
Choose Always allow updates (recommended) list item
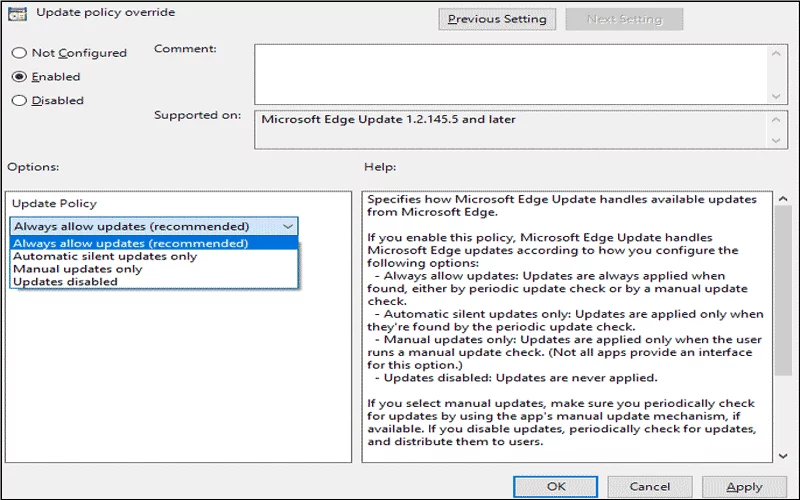point(154,243)
